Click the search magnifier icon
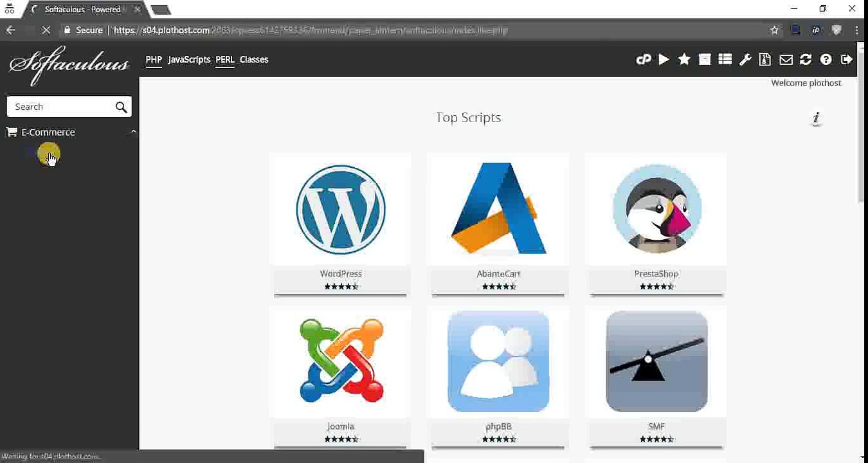 (121, 107)
